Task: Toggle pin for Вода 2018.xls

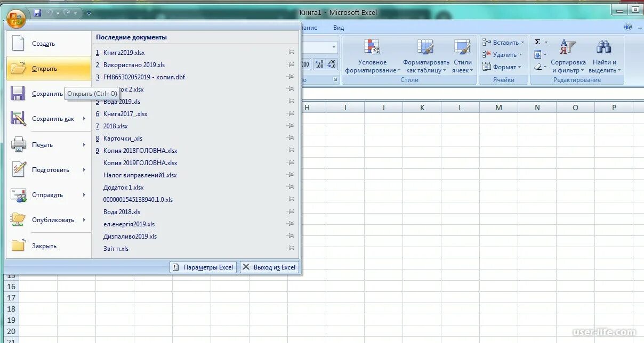Action: click(291, 211)
